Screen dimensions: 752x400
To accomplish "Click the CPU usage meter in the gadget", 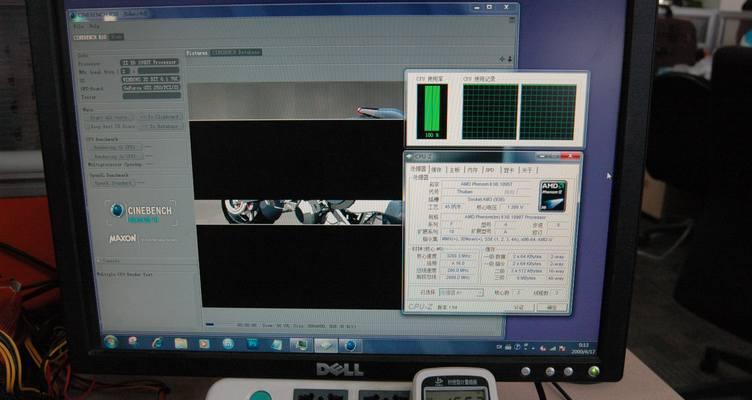I will tap(432, 111).
